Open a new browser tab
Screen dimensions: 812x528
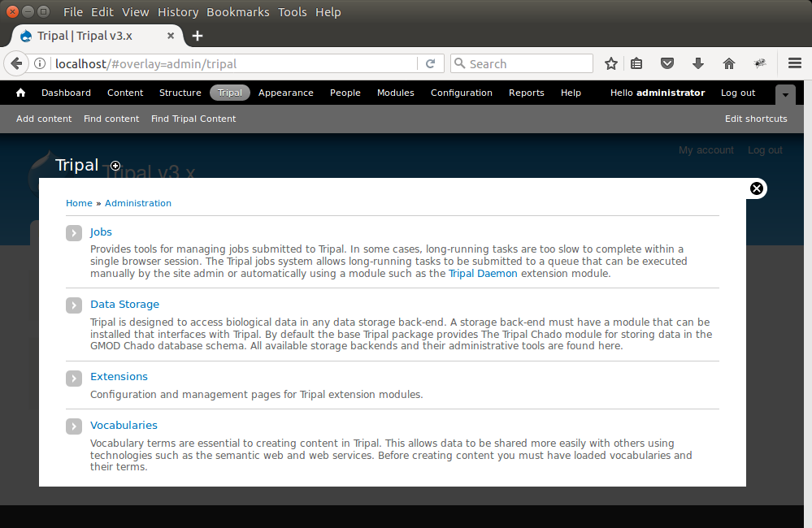pyautogui.click(x=198, y=36)
